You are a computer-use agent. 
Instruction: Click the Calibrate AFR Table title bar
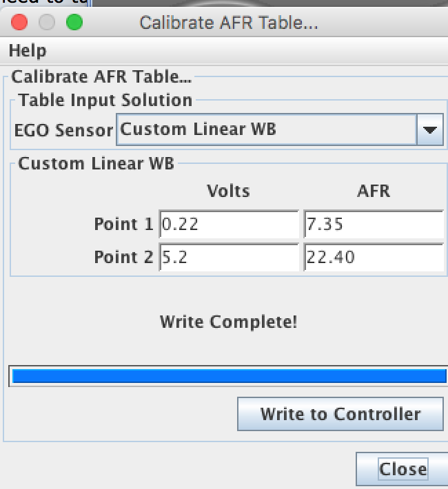[228, 23]
